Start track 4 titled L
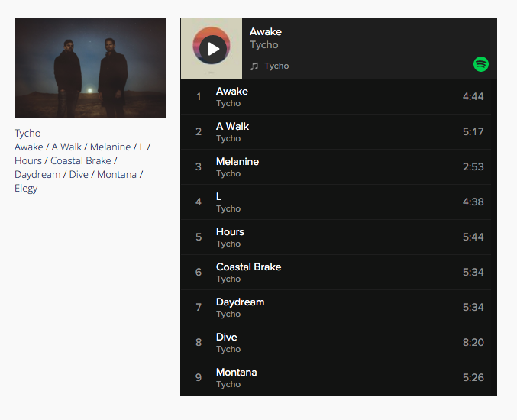The image size is (517, 420). [336, 202]
